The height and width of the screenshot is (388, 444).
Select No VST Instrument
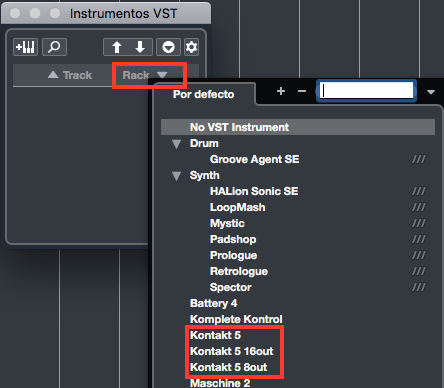[x=298, y=127]
